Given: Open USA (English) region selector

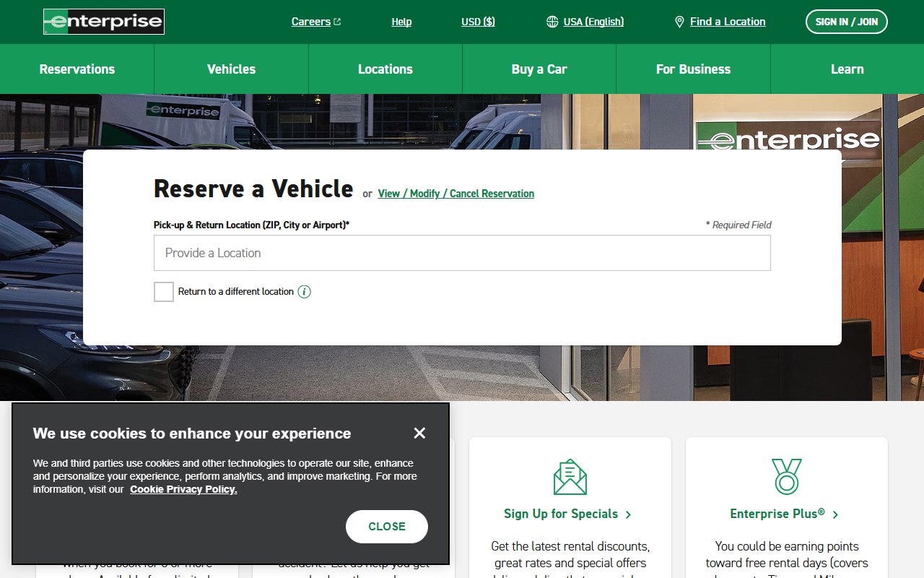Looking at the screenshot, I should [x=593, y=22].
